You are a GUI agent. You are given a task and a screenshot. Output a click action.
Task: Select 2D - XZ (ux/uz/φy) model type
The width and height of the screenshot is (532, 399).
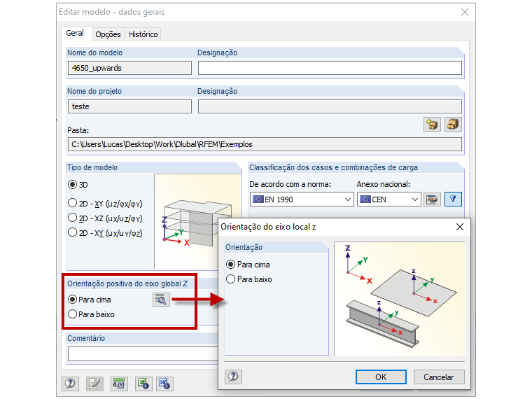(x=105, y=218)
